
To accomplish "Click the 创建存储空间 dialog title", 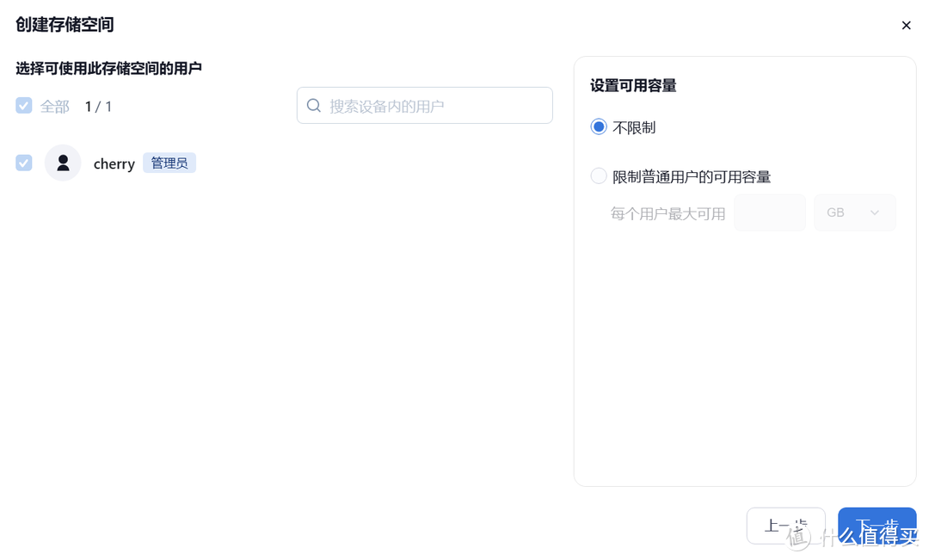I will click(x=65, y=25).
